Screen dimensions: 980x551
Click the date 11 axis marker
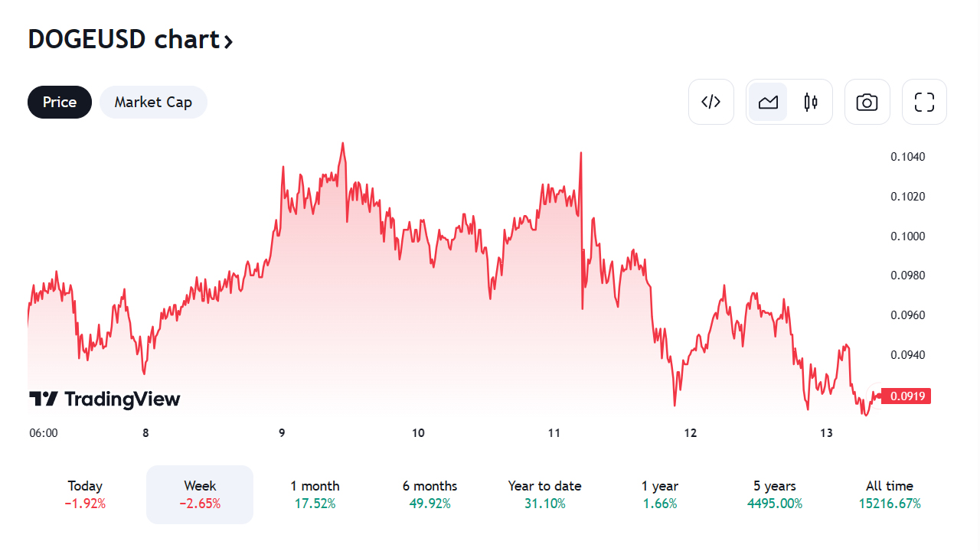(x=554, y=433)
